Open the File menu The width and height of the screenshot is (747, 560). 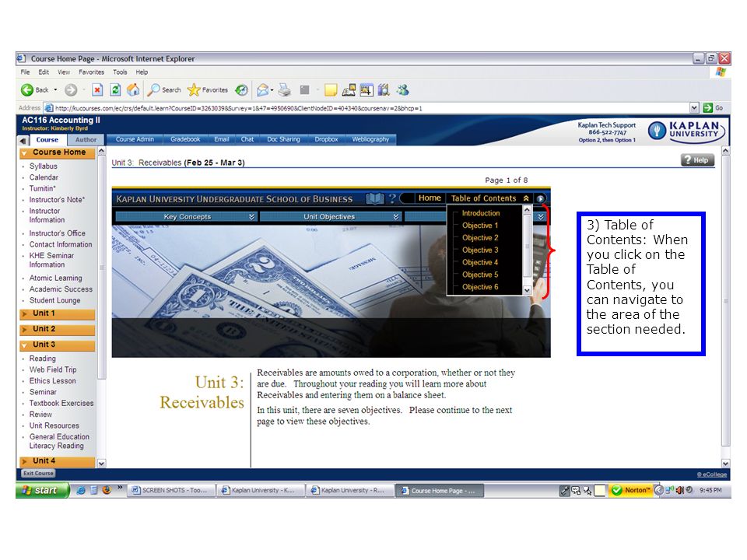[25, 72]
